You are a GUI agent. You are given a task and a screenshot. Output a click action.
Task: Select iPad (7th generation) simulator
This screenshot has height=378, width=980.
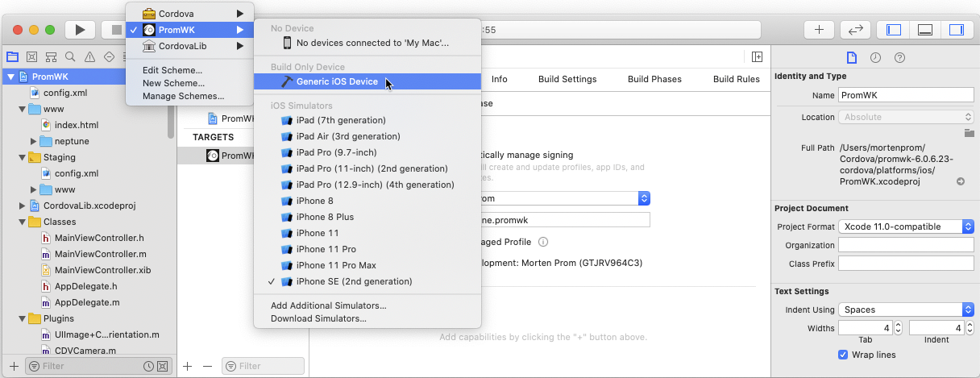click(367, 120)
